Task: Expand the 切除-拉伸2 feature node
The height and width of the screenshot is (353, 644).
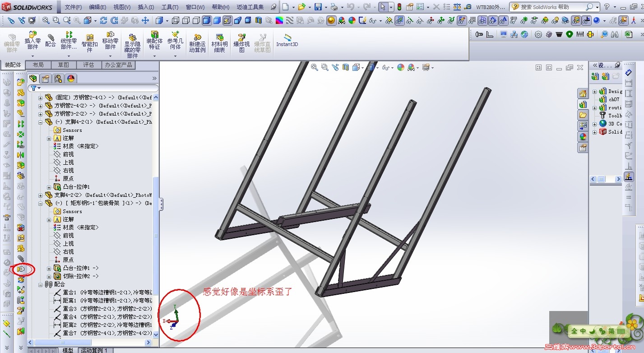Action: pos(49,276)
